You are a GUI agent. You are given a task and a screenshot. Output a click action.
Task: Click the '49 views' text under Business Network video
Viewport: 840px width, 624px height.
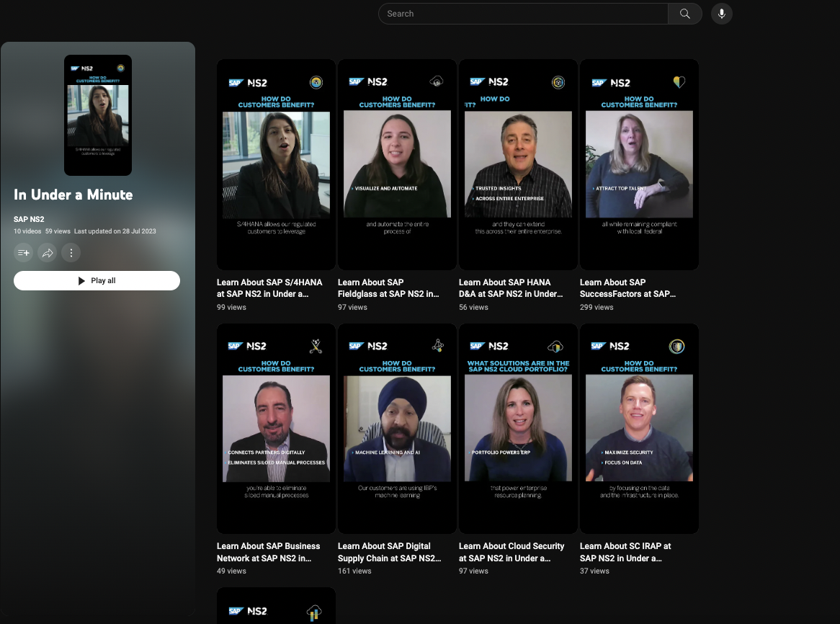(x=231, y=571)
